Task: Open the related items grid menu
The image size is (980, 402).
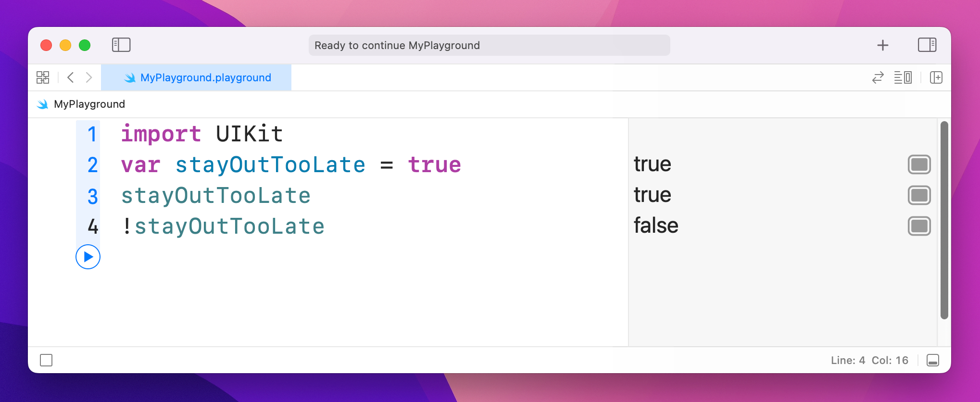Action: pyautogui.click(x=43, y=77)
